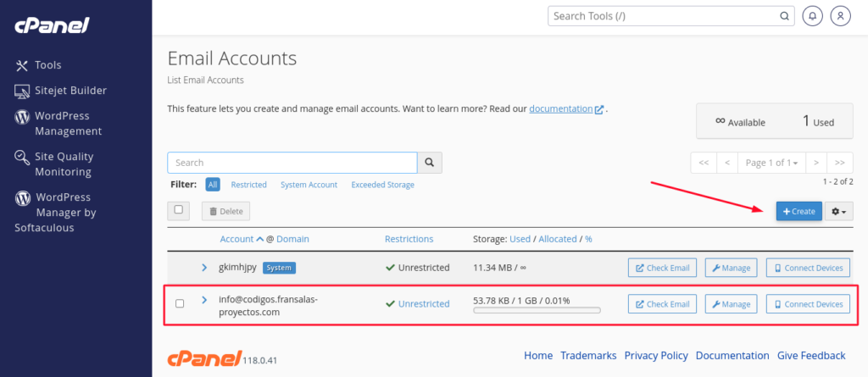Click the "∞ Available" counter
Viewport: 868px width, 377px height.
740,122
